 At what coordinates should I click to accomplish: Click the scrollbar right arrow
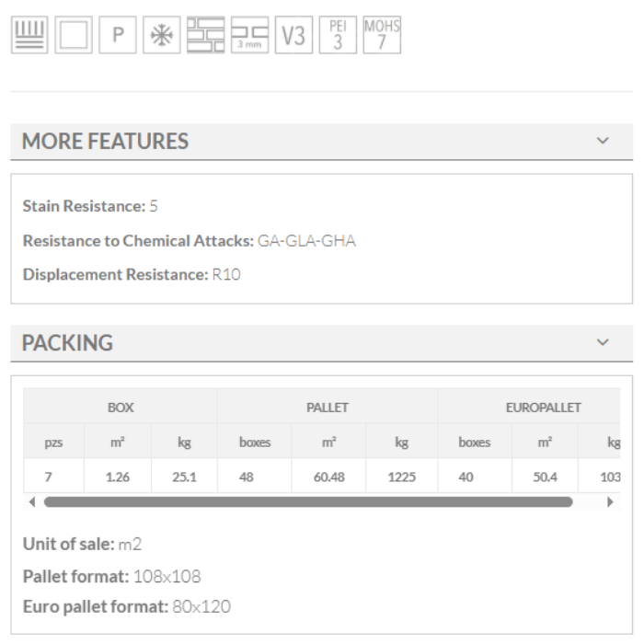(x=607, y=502)
